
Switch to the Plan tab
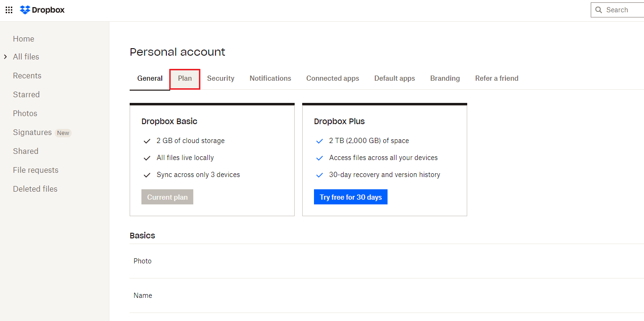185,78
